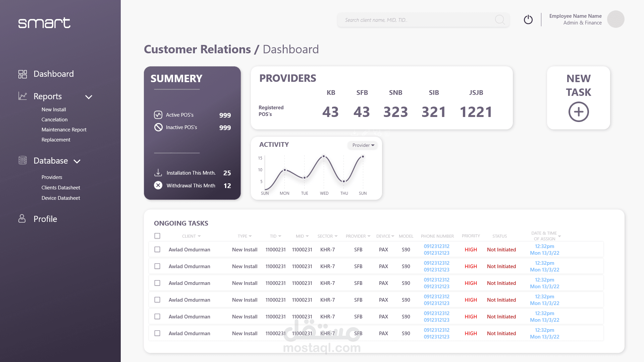Open the Provider dropdown in Activity card
This screenshot has height=362, width=644.
(363, 145)
